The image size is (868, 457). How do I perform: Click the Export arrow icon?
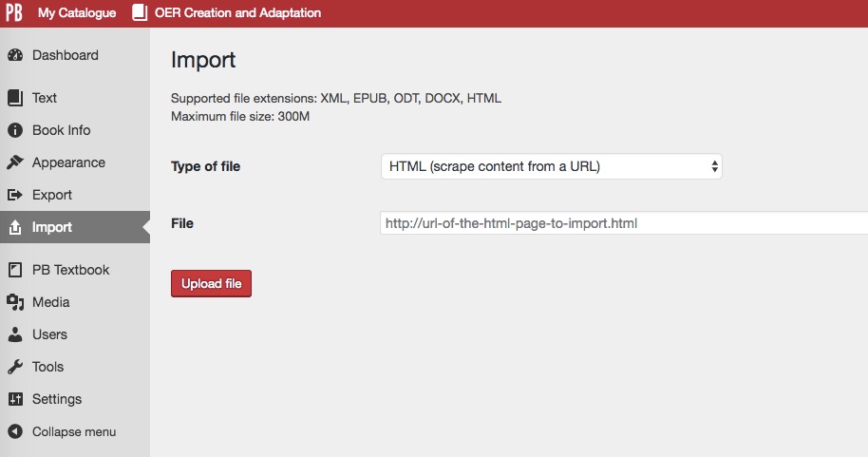point(15,195)
